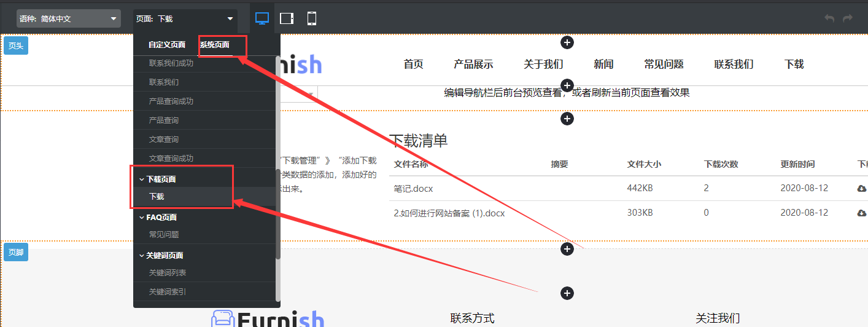
Task: Switch to tablet preview mode
Action: tap(287, 18)
